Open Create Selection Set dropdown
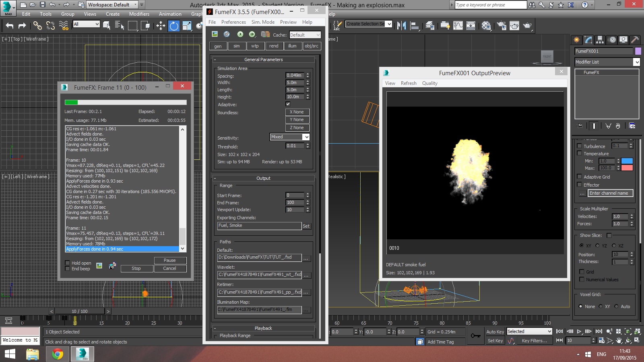Image resolution: width=644 pixels, height=362 pixels. tap(369, 24)
